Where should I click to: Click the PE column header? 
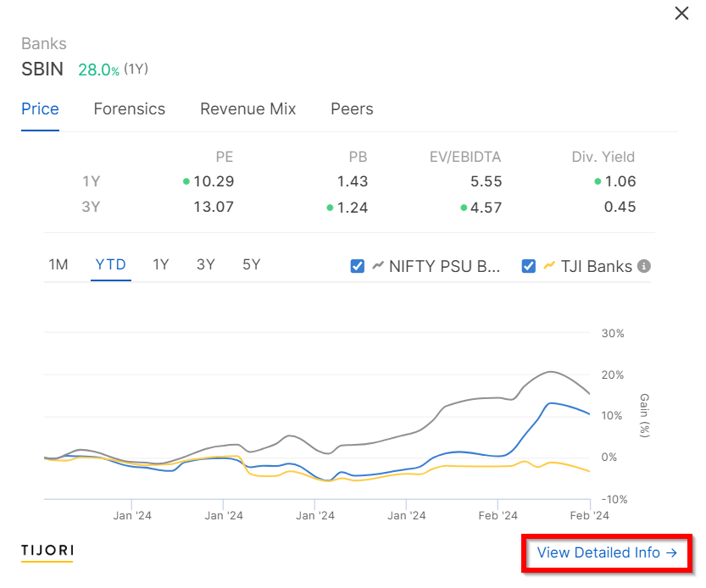click(x=225, y=157)
